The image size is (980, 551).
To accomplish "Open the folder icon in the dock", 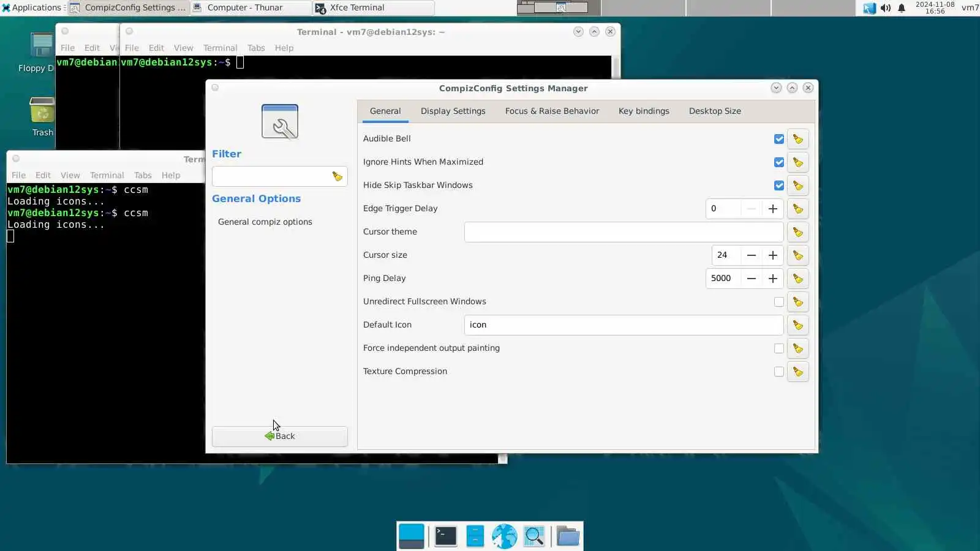I will (x=568, y=536).
